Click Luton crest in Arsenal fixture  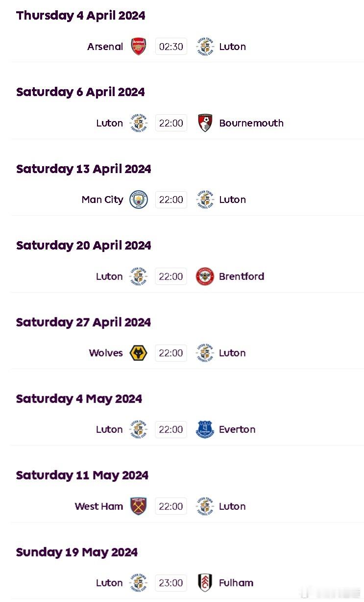(x=205, y=47)
